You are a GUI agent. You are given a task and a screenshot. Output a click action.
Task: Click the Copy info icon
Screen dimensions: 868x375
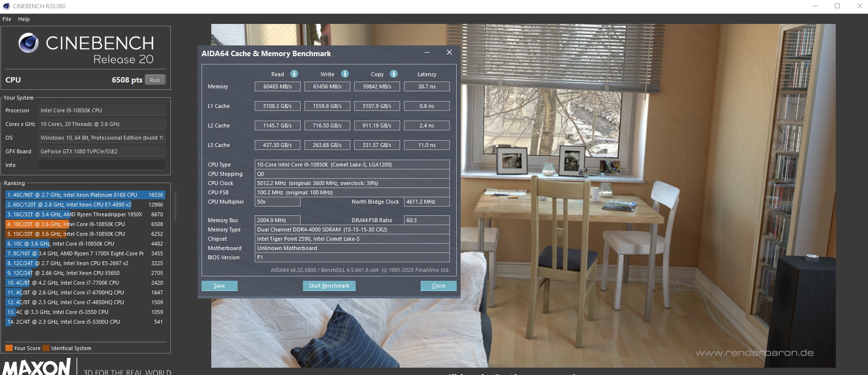(394, 74)
